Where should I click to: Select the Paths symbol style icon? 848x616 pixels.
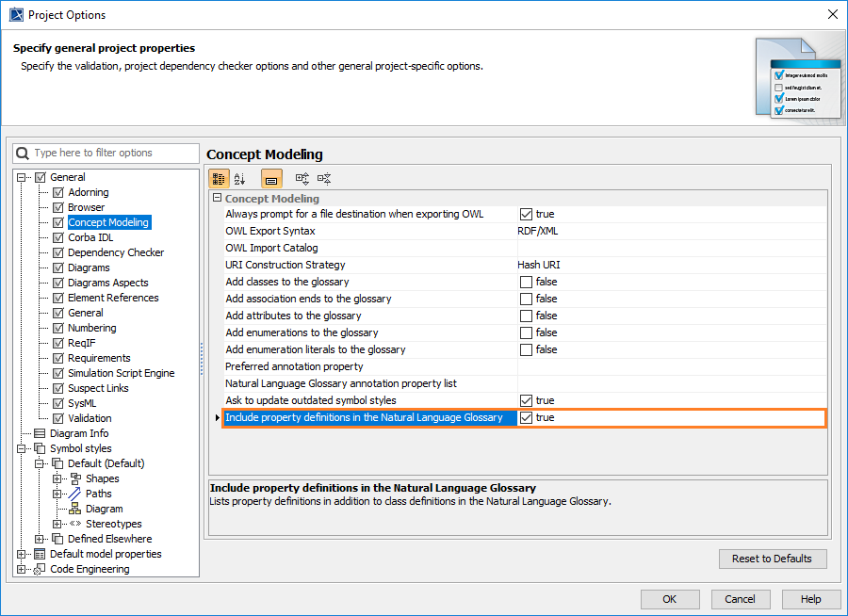[75, 494]
